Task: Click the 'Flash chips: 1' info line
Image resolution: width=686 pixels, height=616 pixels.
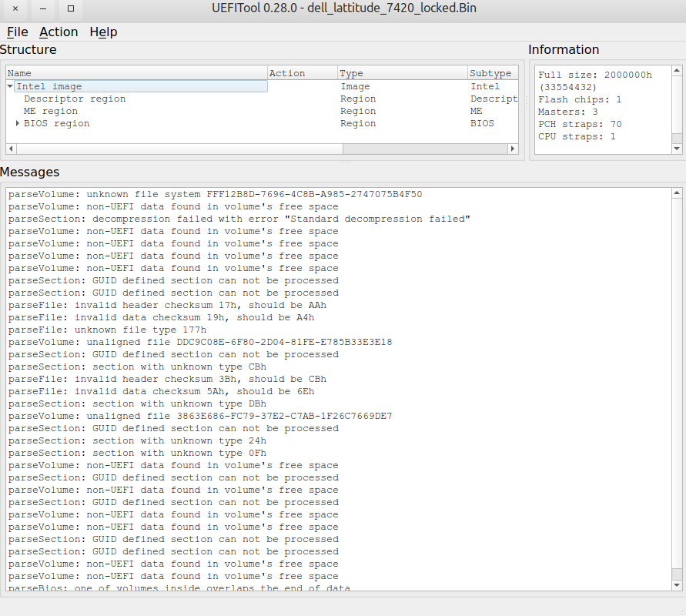Action: [580, 99]
